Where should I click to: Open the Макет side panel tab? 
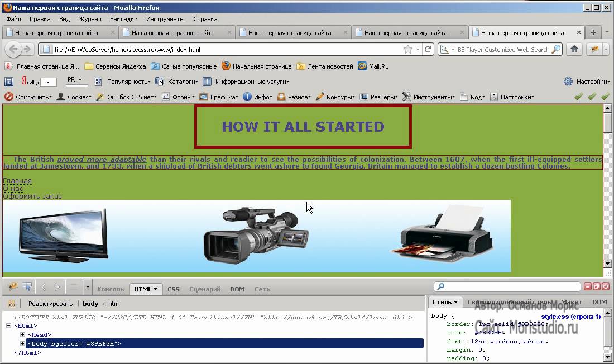click(x=572, y=302)
